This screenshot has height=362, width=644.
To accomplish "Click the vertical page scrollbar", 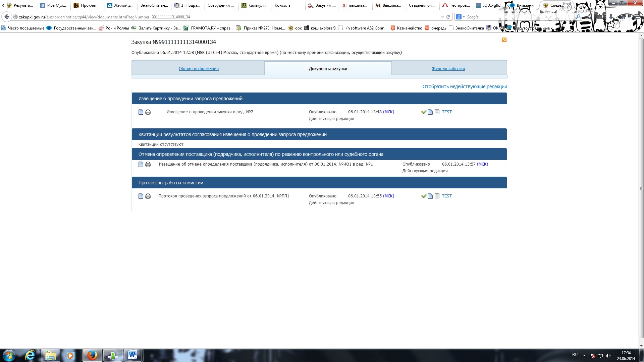I will point(641,188).
